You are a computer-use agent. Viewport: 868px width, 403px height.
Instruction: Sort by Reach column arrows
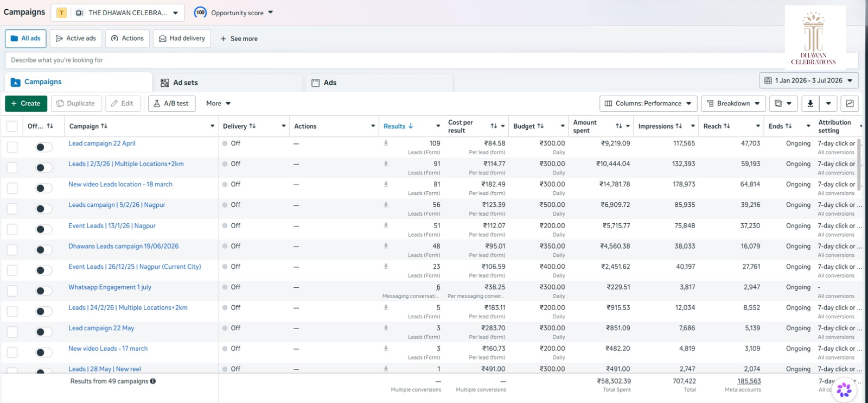pos(727,126)
